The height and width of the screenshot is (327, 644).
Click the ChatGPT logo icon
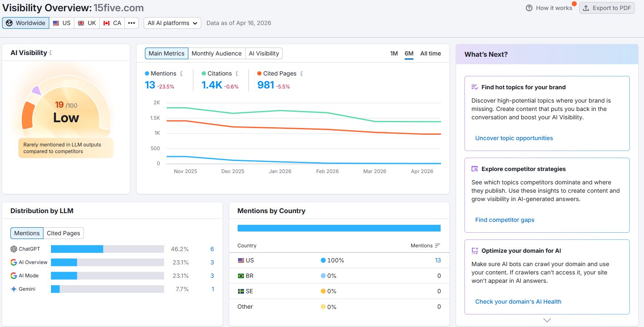point(14,249)
